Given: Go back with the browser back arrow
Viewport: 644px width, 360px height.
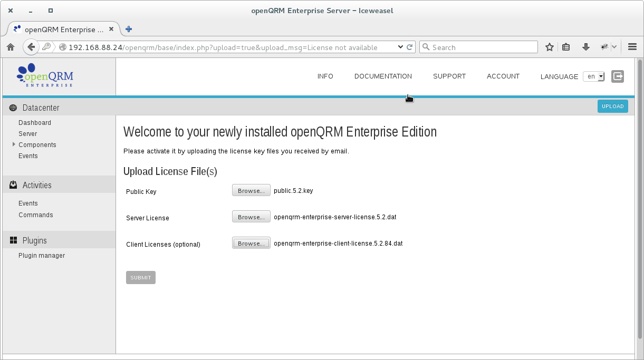Looking at the screenshot, I should point(31,47).
